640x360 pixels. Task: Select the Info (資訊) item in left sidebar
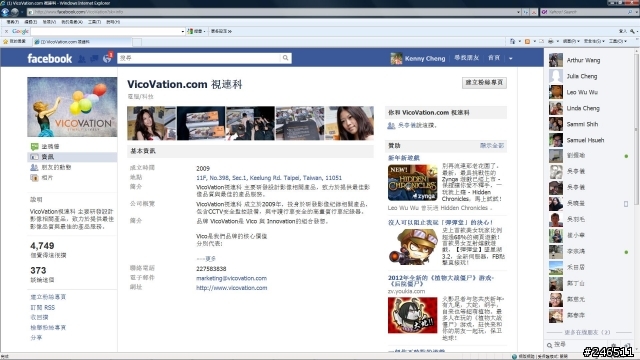(x=72, y=157)
